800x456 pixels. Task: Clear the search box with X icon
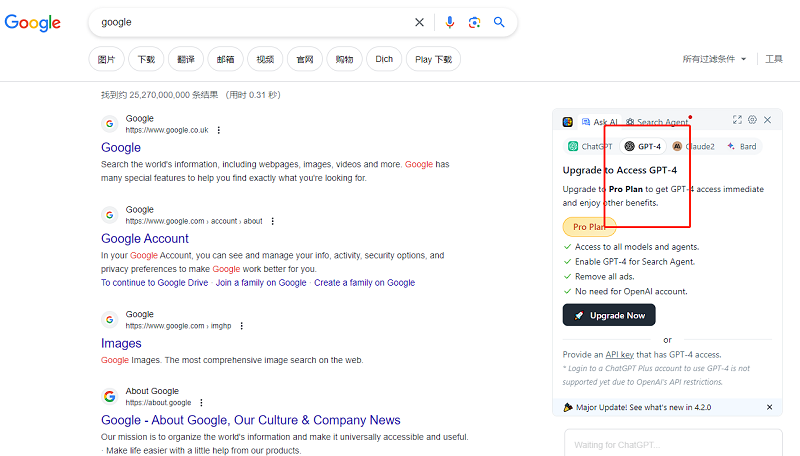(419, 22)
